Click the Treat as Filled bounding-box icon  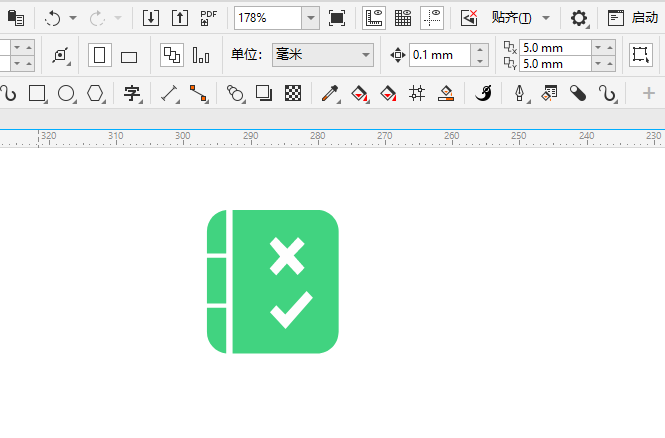pos(641,55)
